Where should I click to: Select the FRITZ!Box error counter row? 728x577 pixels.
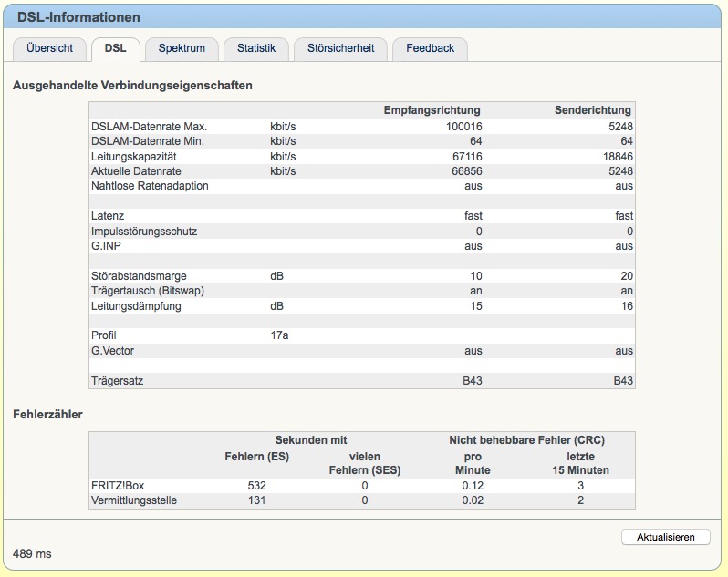362,486
